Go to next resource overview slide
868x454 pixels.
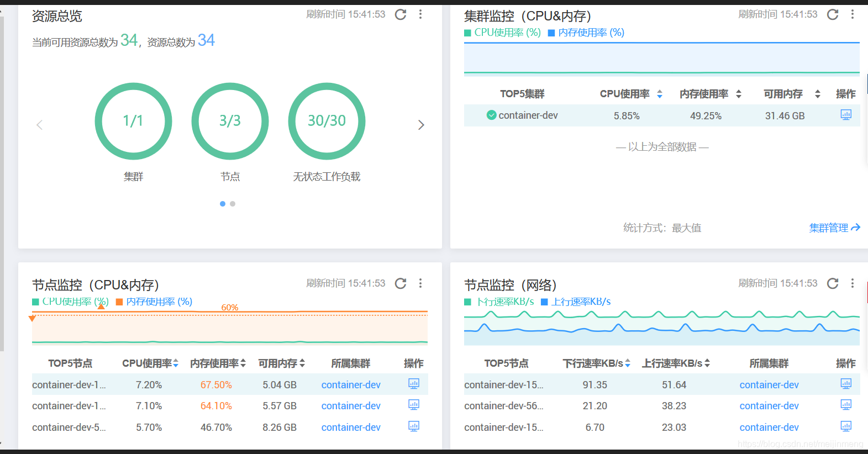click(421, 125)
